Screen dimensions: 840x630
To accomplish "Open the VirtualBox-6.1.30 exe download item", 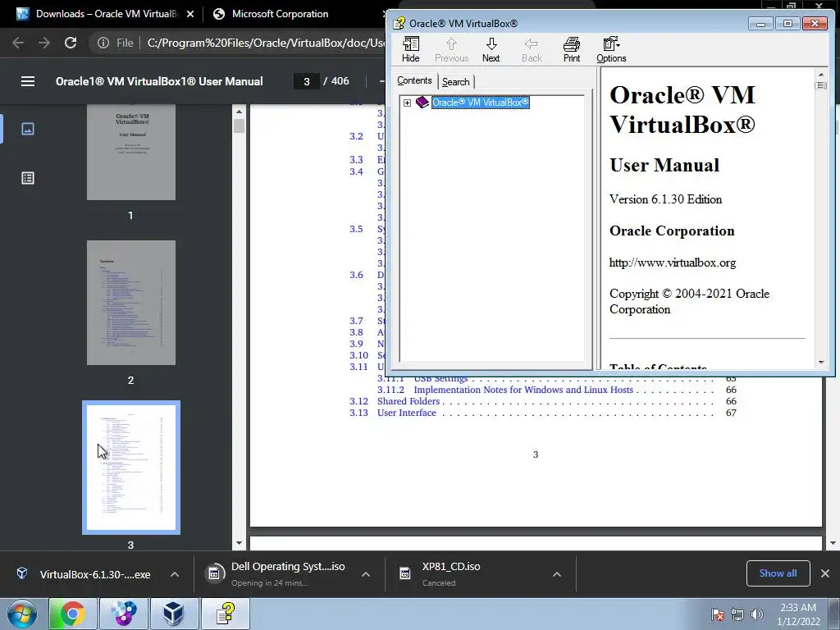I will (x=85, y=574).
